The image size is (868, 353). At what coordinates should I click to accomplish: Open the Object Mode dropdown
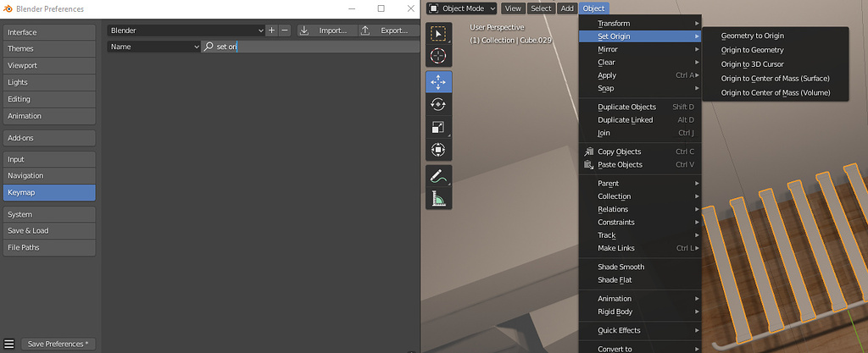[x=461, y=8]
